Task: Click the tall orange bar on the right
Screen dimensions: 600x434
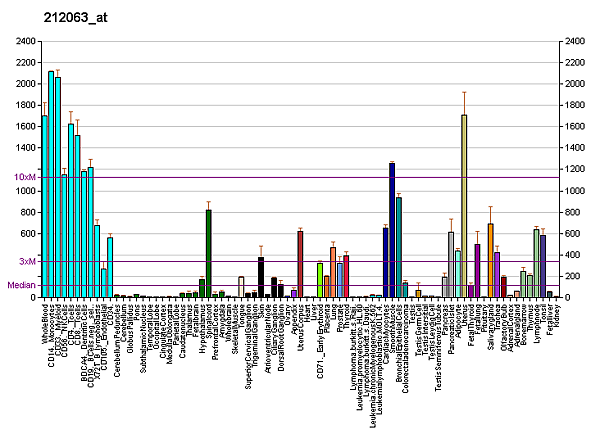Action: [490, 260]
